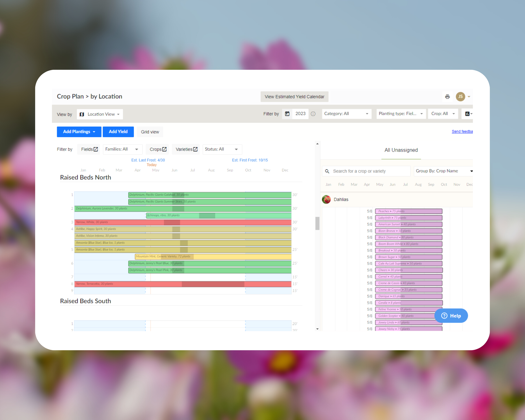Select Delphinium Jenny's Pearl Blue bar

point(210,263)
